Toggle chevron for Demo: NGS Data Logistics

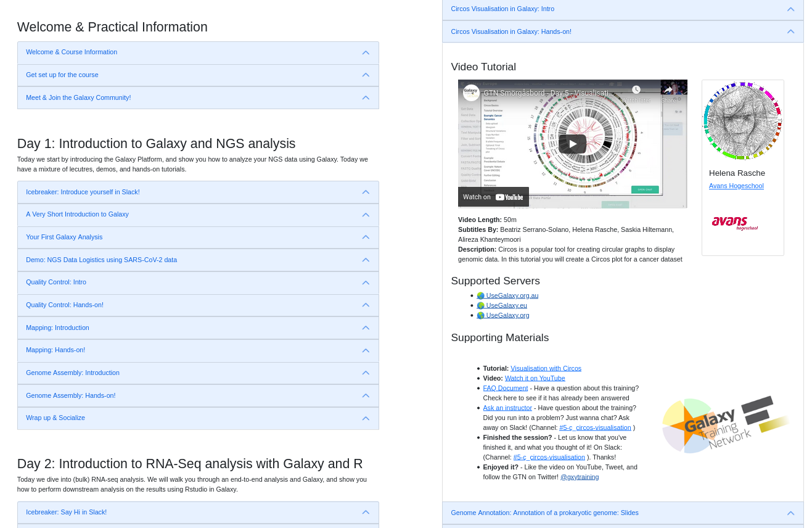(366, 260)
